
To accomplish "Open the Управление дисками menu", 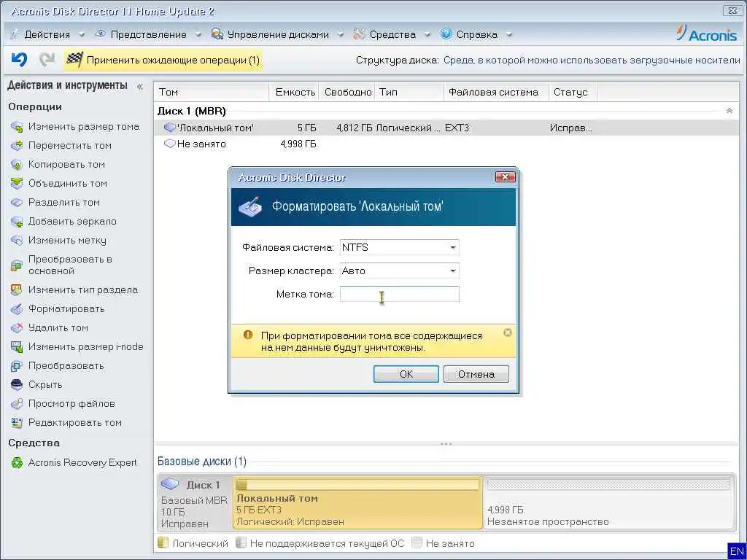I will [x=278, y=34].
